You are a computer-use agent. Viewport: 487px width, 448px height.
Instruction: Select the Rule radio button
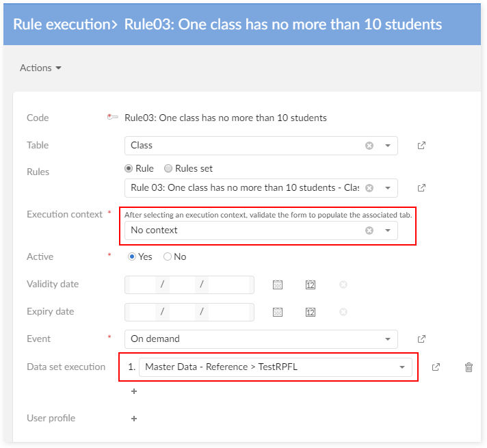[x=129, y=168]
